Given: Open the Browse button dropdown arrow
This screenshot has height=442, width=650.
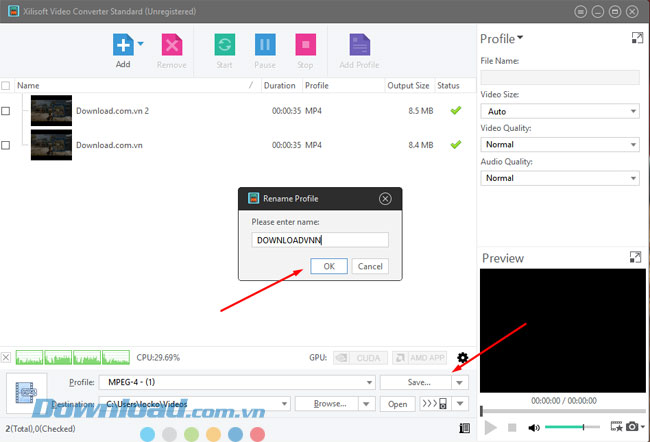Looking at the screenshot, I should pos(366,403).
